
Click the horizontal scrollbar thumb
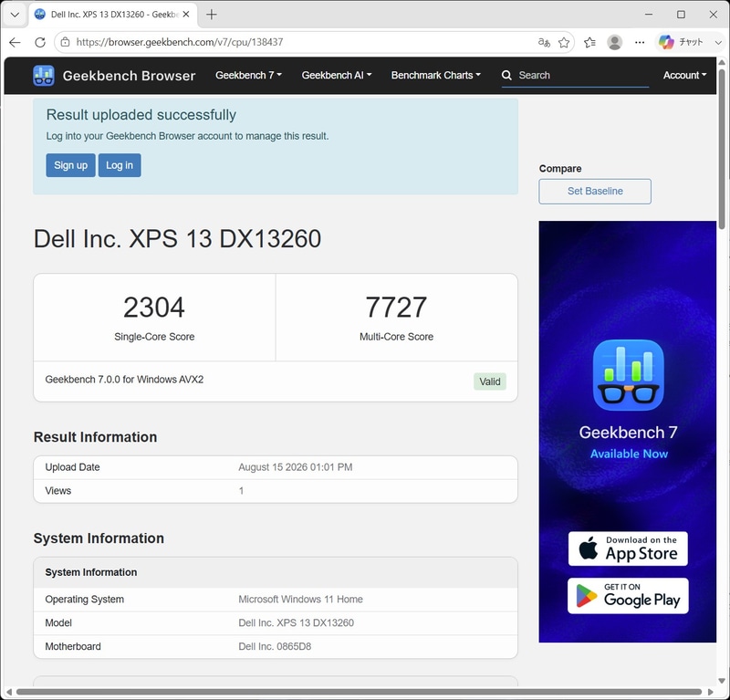pos(359,692)
